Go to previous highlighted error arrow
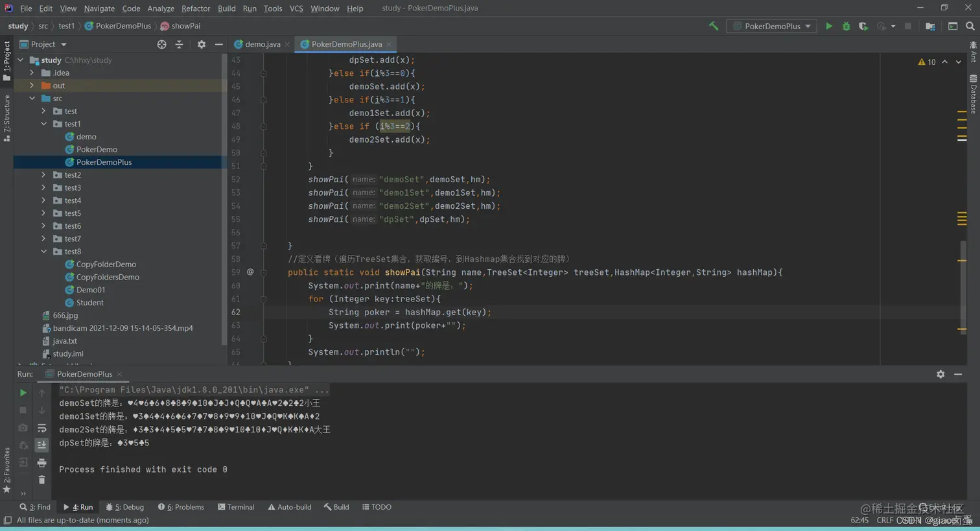Image resolution: width=980 pixels, height=531 pixels. pyautogui.click(x=945, y=62)
